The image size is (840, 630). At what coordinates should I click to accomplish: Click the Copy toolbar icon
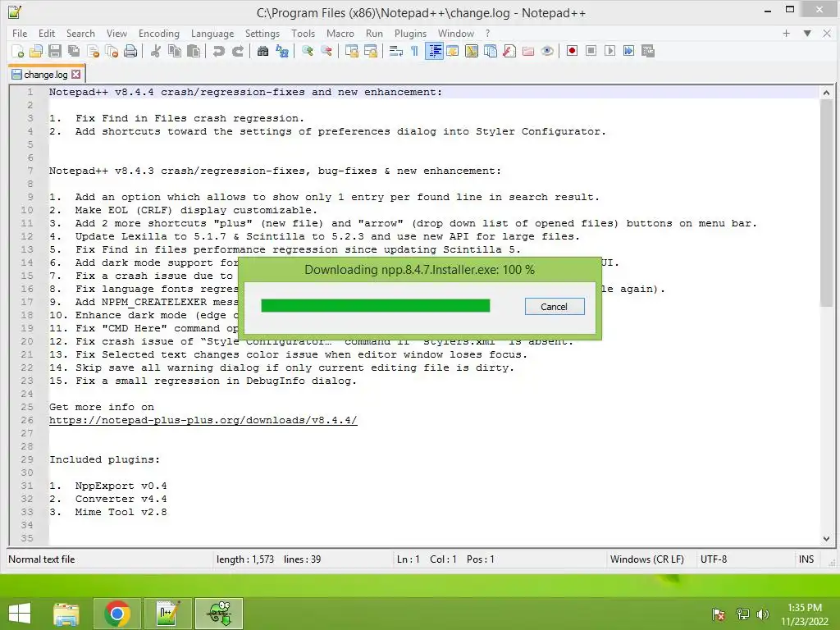click(175, 51)
